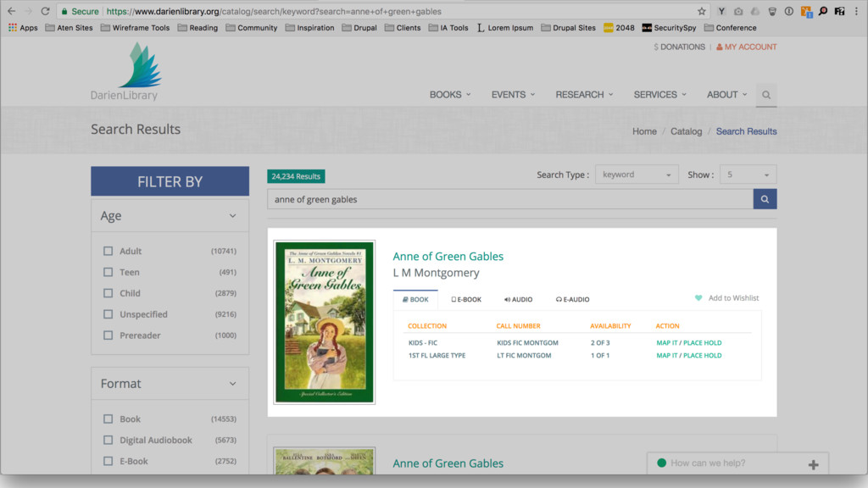Click the browser back arrow
The width and height of the screenshot is (868, 488).
[11, 11]
